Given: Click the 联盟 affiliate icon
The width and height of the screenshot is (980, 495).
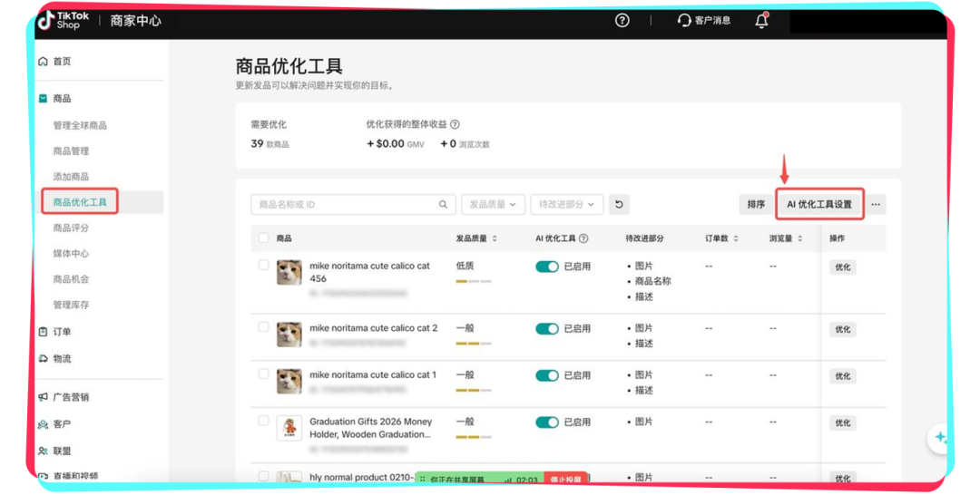Looking at the screenshot, I should click(43, 451).
